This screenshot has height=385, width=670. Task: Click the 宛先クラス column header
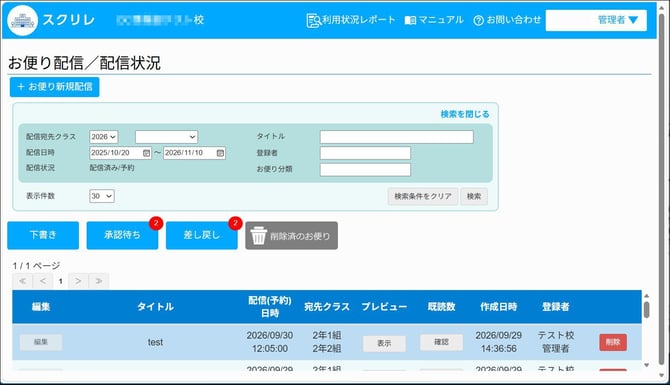pos(327,306)
